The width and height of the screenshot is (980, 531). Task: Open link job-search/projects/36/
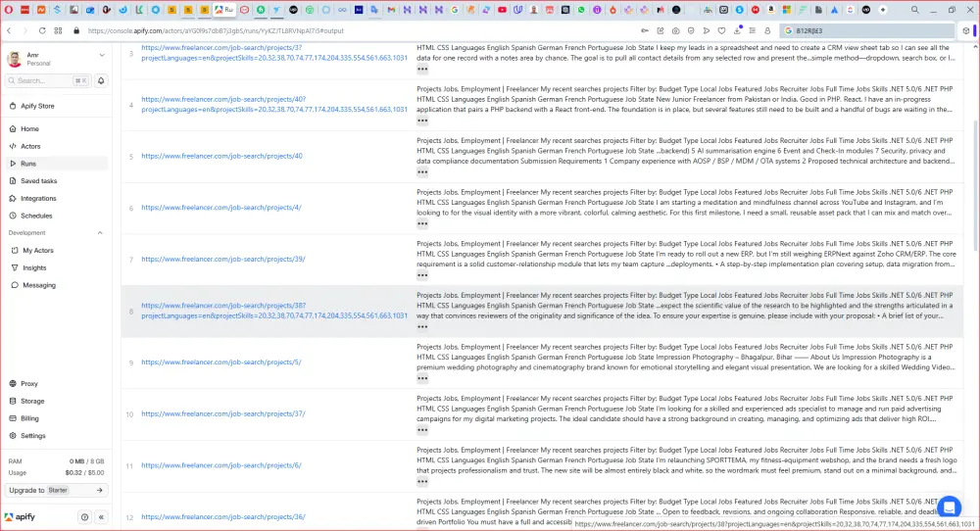point(223,516)
